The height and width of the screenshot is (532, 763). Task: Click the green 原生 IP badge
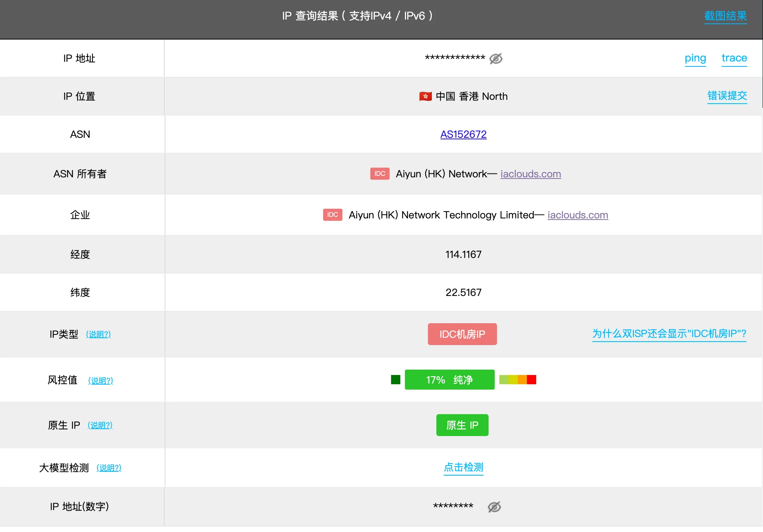[462, 425]
